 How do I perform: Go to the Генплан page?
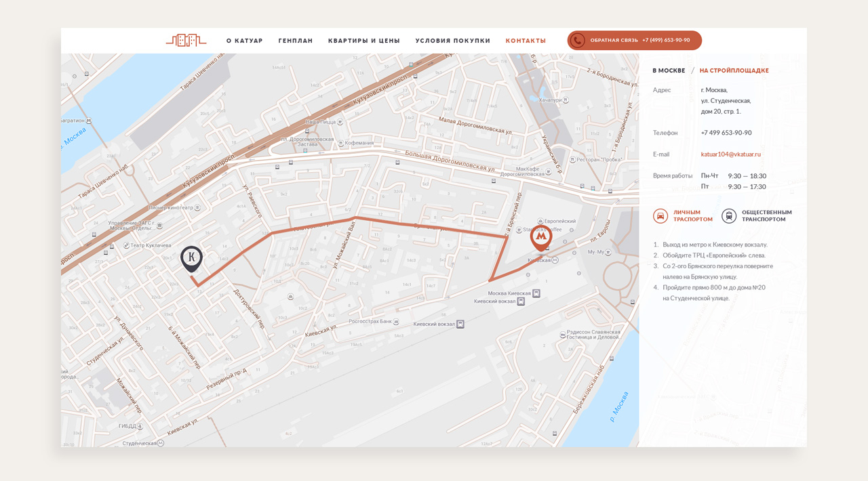(x=296, y=41)
